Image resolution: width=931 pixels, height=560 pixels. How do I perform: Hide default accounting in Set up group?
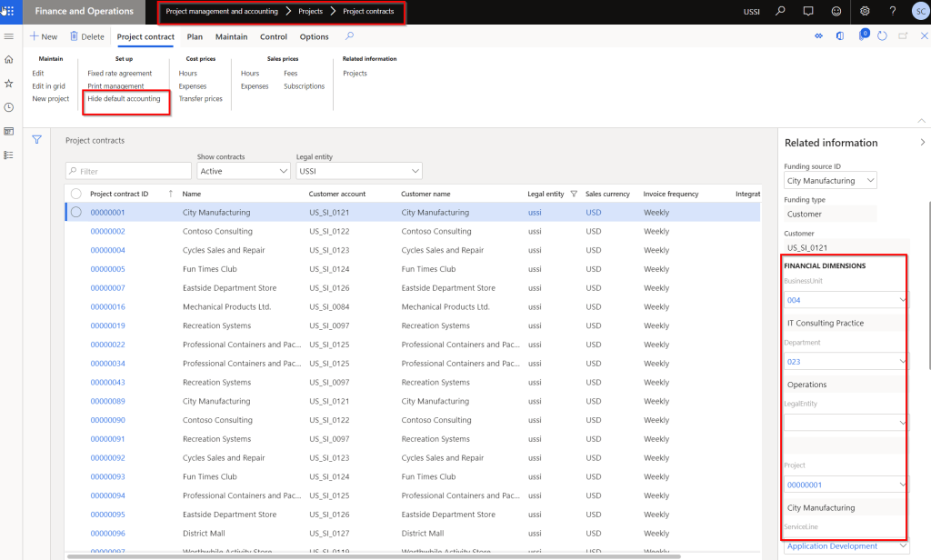[124, 99]
